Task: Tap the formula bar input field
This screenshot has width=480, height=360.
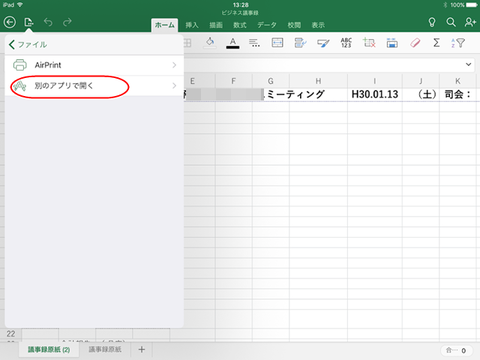Action: point(329,64)
